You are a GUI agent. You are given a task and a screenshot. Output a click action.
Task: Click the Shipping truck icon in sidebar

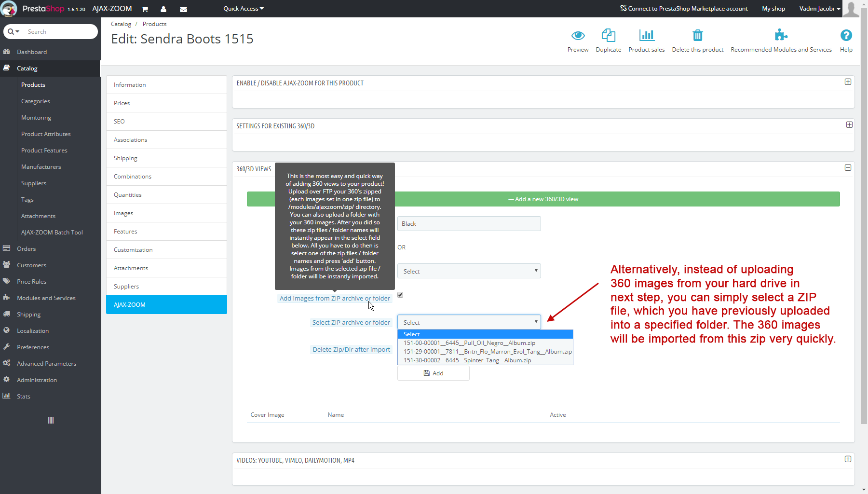coord(7,314)
